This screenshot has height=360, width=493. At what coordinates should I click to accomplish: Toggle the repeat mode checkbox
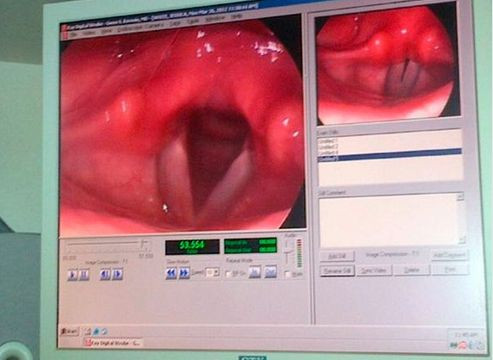click(x=228, y=274)
